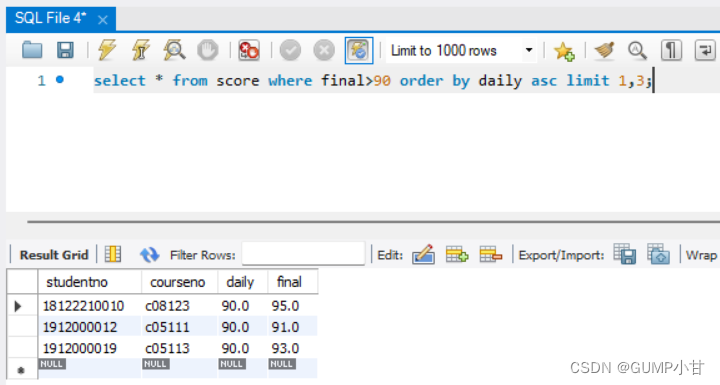The width and height of the screenshot is (720, 385).
Task: Select cell with studentno 1912000012
Action: [90, 327]
